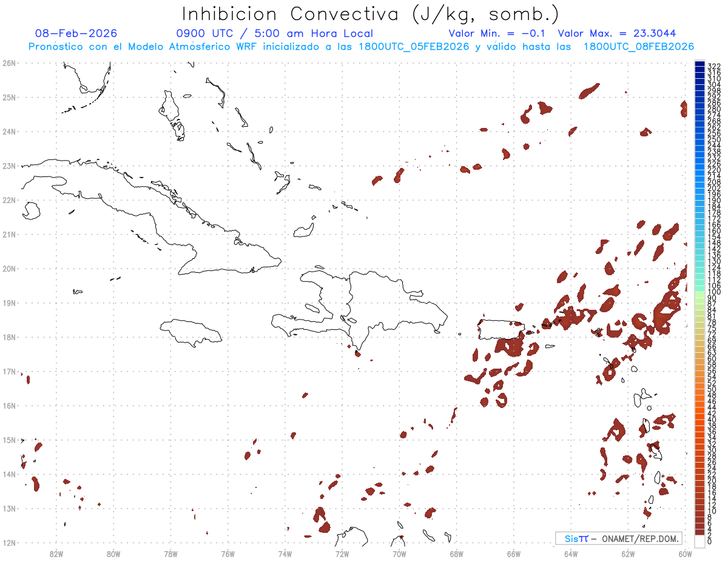Image resolution: width=728 pixels, height=562 pixels.
Task: Click the 24N latitude axis label
Action: coord(9,131)
